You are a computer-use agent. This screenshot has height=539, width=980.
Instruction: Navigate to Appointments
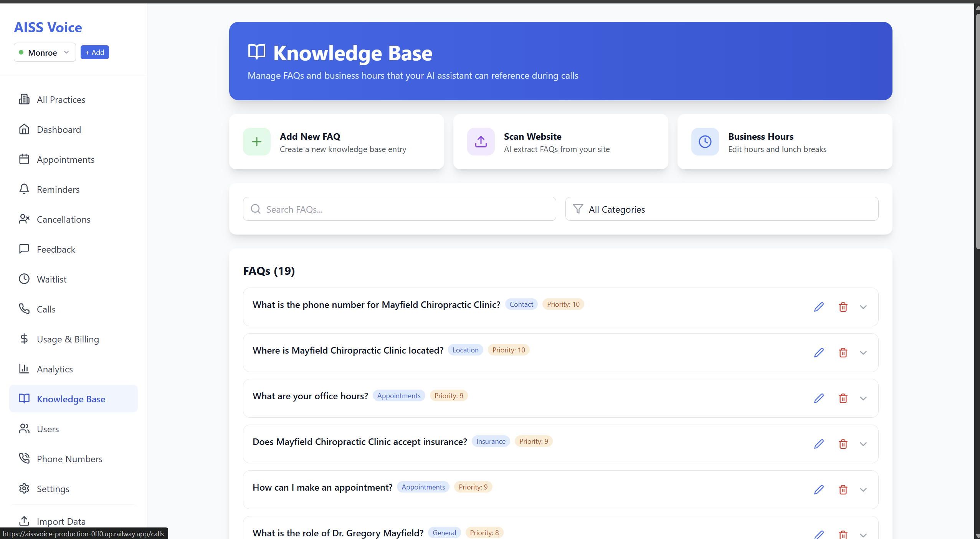[73, 159]
